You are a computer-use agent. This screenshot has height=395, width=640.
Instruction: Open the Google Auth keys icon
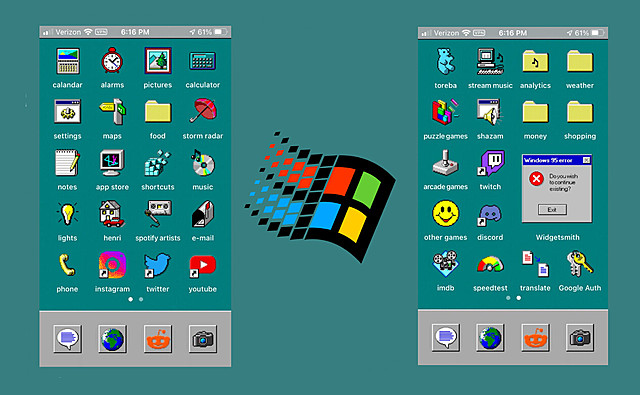tap(580, 264)
